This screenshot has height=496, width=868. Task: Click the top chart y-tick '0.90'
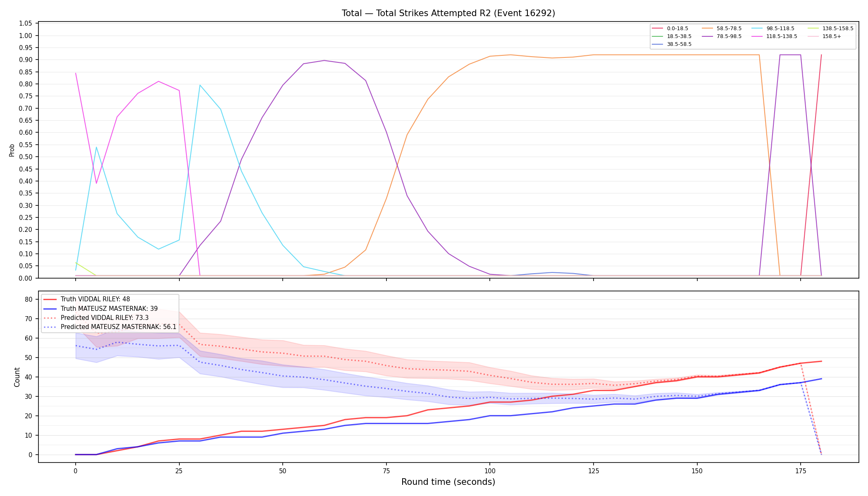(26, 60)
